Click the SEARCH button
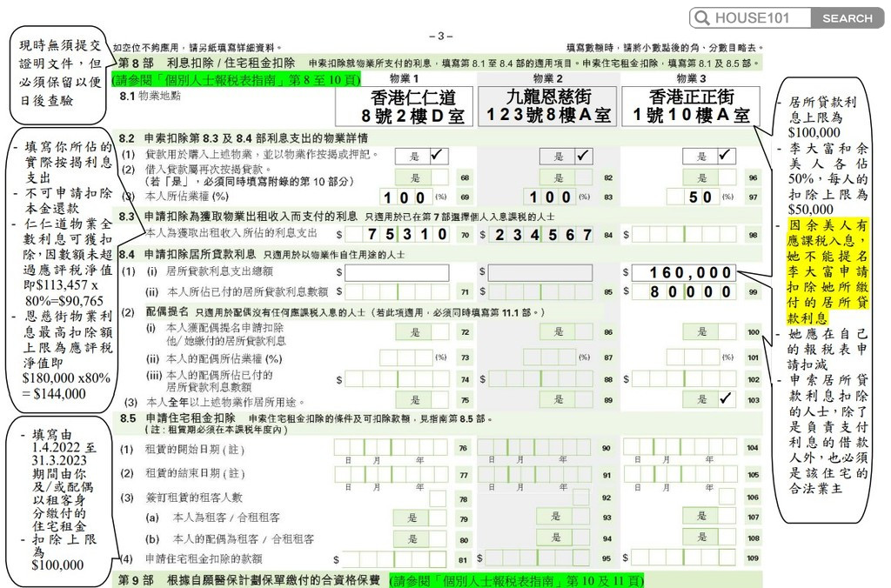 [847, 18]
